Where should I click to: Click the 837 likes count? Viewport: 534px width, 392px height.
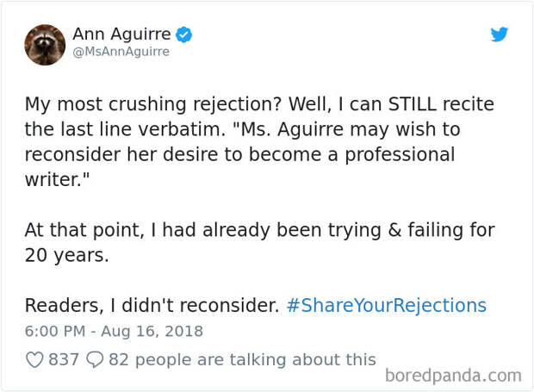63,359
